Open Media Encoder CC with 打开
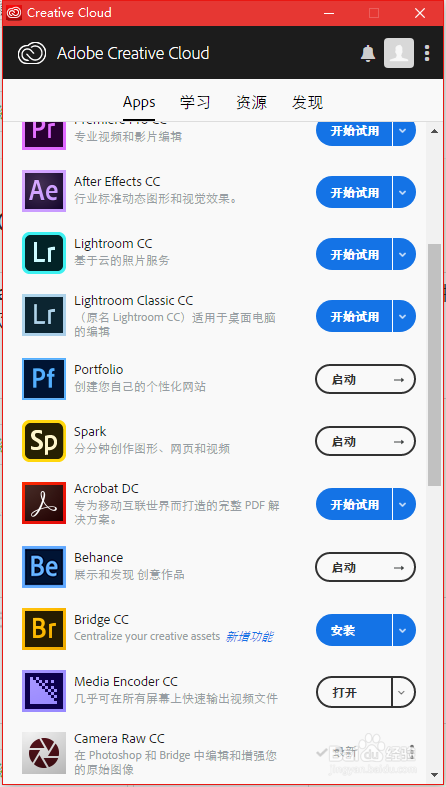The width and height of the screenshot is (446, 787). pyautogui.click(x=354, y=693)
